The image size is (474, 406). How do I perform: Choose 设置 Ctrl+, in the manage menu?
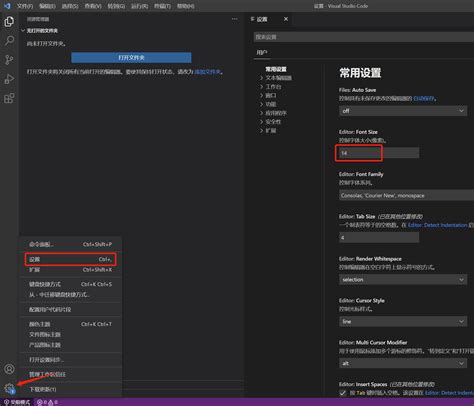(70, 259)
